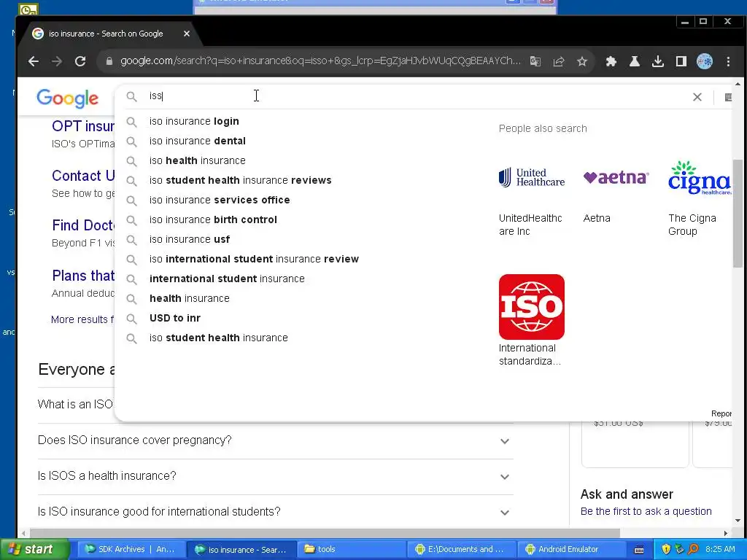The height and width of the screenshot is (560, 747).
Task: Choose suggestion 'health insurance'
Action: pos(190,298)
